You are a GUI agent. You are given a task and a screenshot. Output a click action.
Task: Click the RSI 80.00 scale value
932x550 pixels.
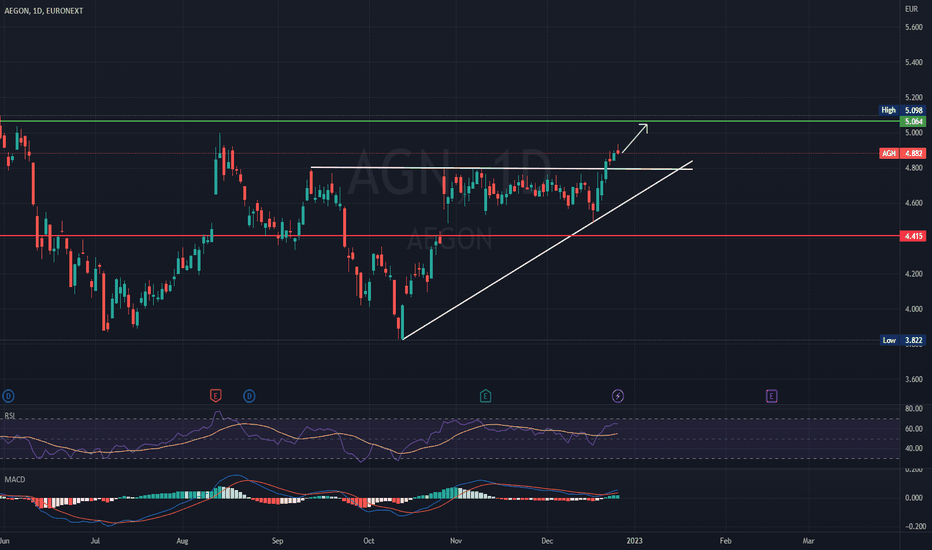tap(914, 408)
